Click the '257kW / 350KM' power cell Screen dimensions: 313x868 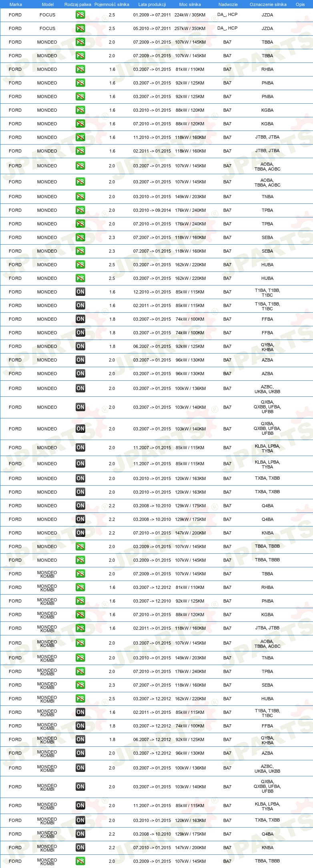(190, 28)
